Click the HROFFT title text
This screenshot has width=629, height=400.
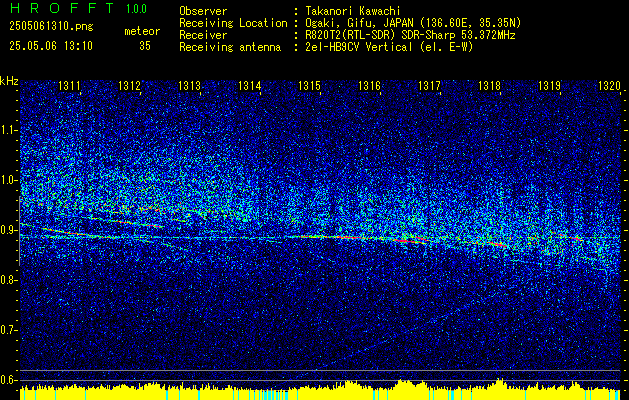coord(62,8)
